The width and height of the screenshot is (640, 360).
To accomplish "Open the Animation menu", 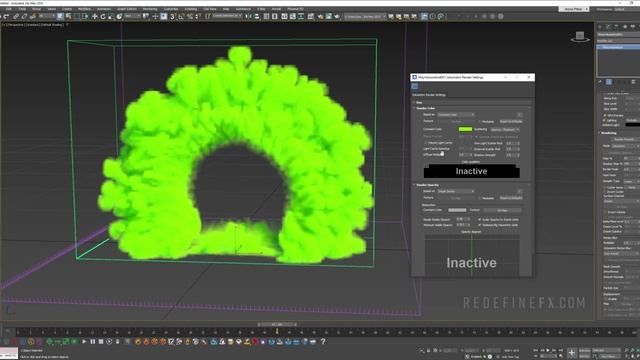I will [x=104, y=9].
